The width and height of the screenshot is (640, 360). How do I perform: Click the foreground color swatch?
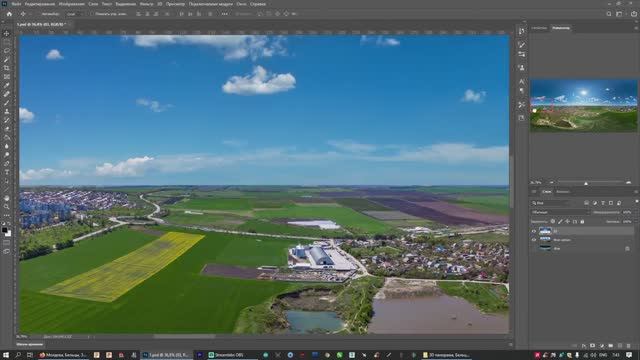coord(4,230)
